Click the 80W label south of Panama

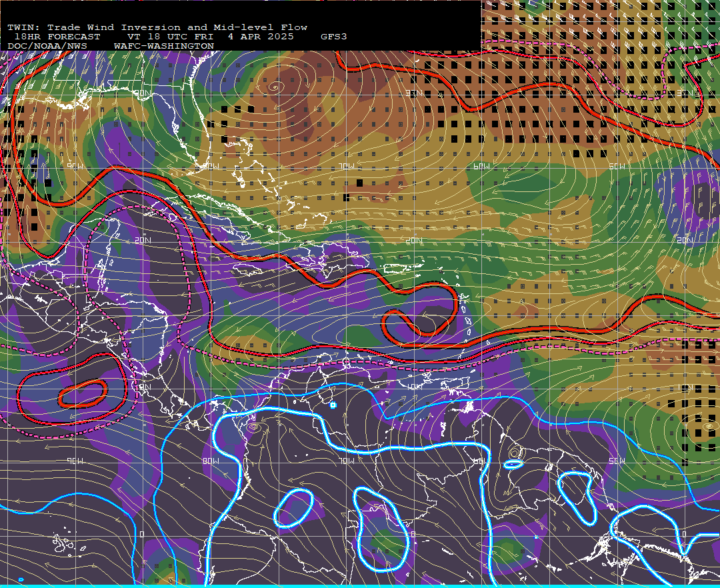(x=211, y=461)
